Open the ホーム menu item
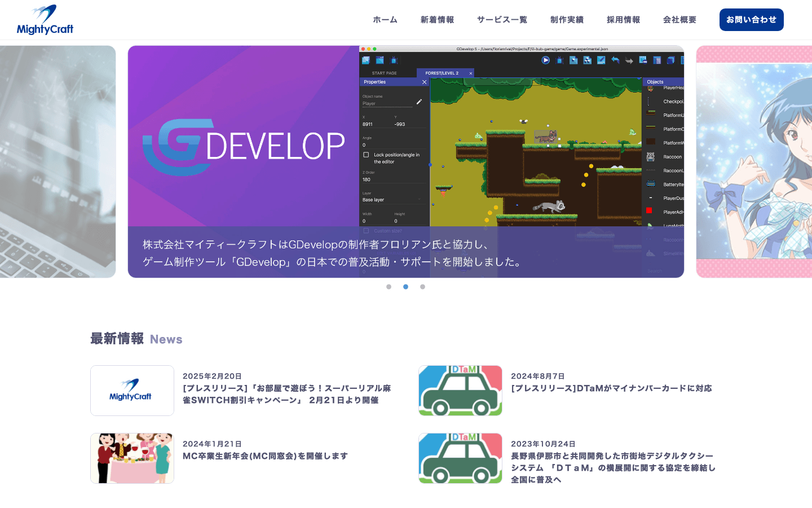812x508 pixels. [x=385, y=20]
